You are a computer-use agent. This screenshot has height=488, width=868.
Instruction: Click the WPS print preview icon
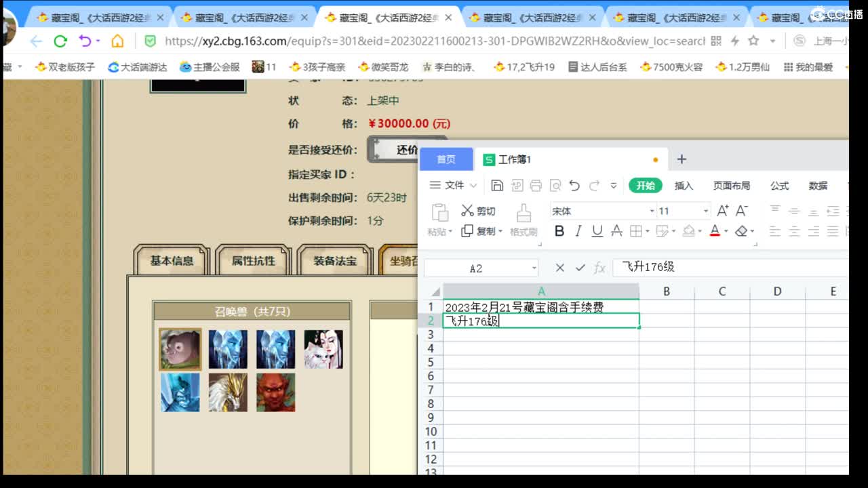(555, 185)
